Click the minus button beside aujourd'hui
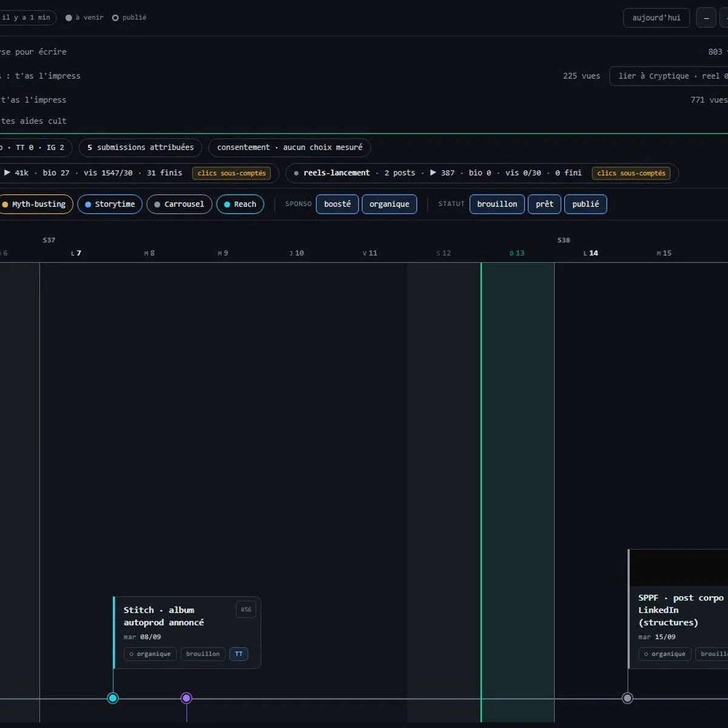 pos(706,18)
